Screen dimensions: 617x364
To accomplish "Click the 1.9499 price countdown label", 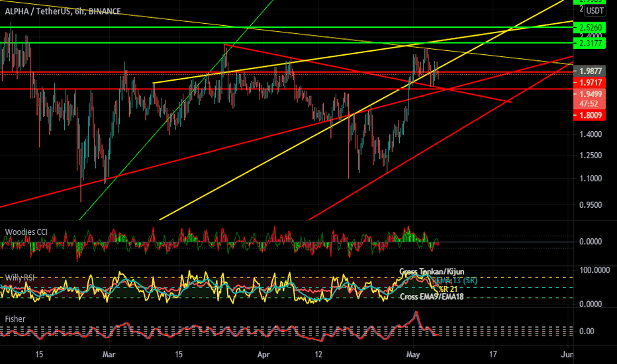I will click(x=589, y=99).
